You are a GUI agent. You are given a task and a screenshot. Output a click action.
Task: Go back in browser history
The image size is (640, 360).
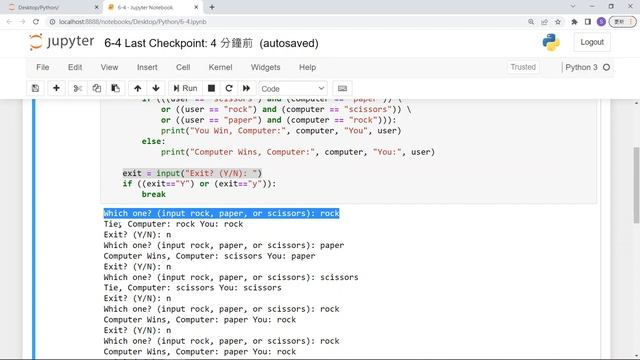click(9, 22)
